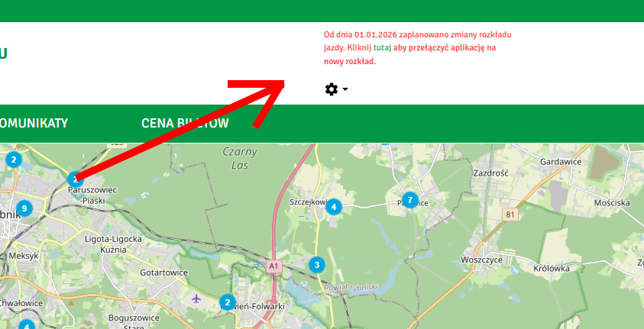
Task: Click the road 81 shield marker
Action: (x=510, y=214)
